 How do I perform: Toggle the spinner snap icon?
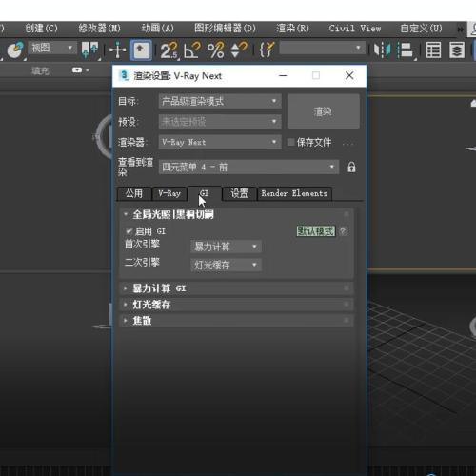[x=238, y=50]
